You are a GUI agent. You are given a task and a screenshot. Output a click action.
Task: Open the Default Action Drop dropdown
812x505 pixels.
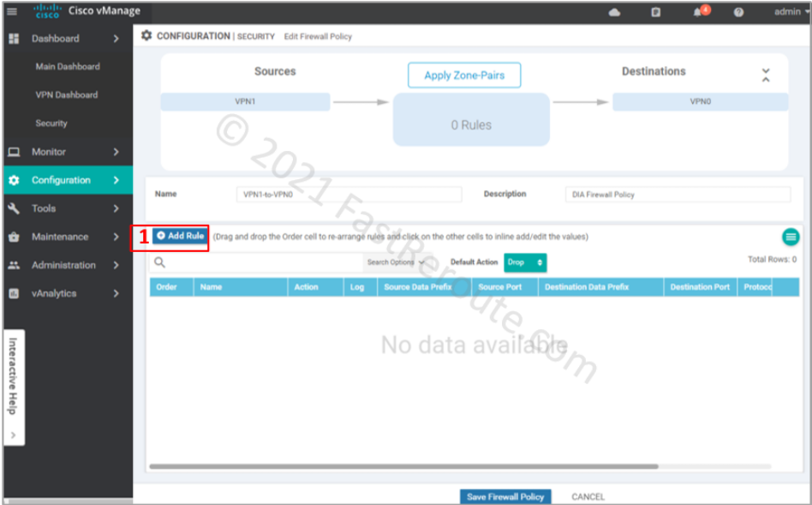coord(525,262)
